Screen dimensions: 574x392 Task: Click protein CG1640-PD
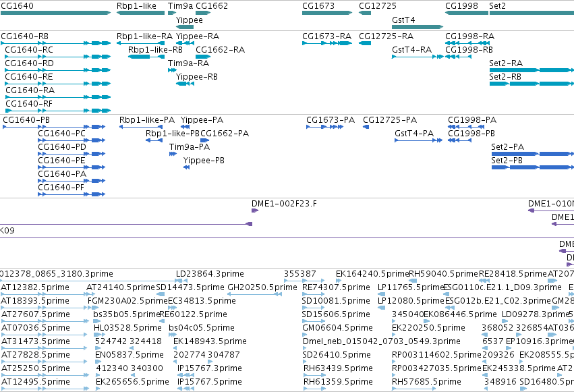coord(71,154)
